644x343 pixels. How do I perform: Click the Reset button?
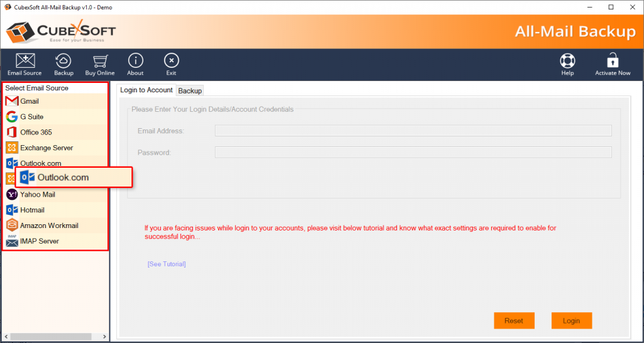pyautogui.click(x=514, y=321)
